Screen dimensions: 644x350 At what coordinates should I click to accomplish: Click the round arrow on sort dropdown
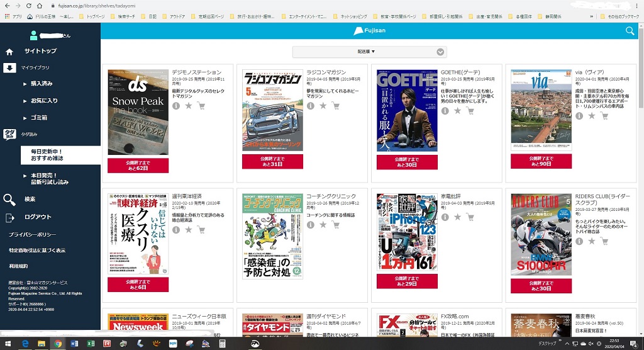[x=440, y=52]
